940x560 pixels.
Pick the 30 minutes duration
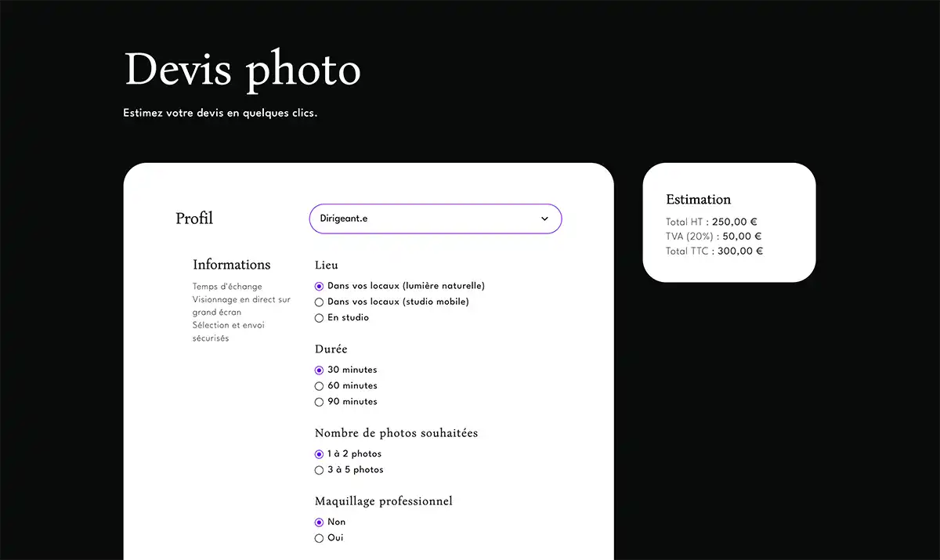pyautogui.click(x=320, y=370)
